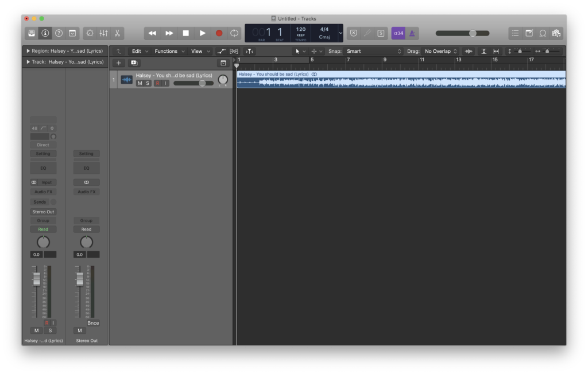Expand the Track inspector disclosure triangle
Screen dimensions: 588x374
28,62
